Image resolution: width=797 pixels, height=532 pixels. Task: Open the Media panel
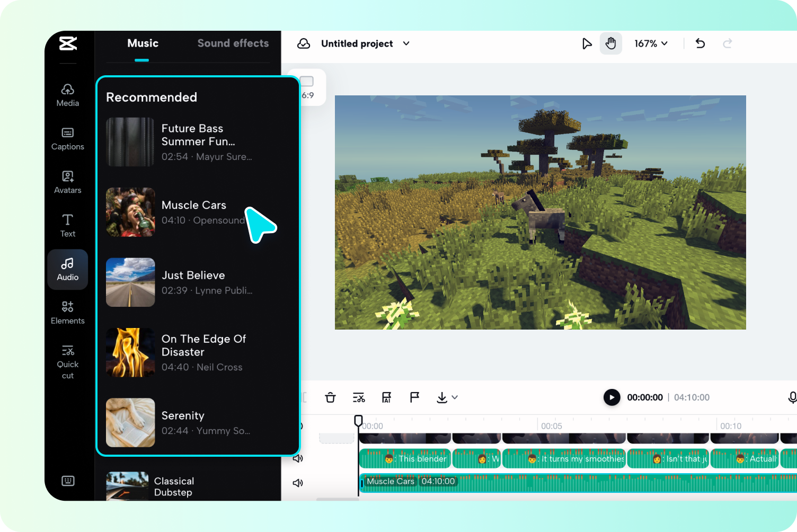click(68, 95)
